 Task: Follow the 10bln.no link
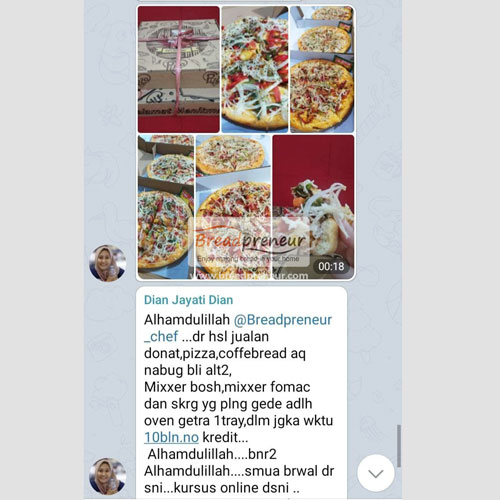click(x=171, y=437)
